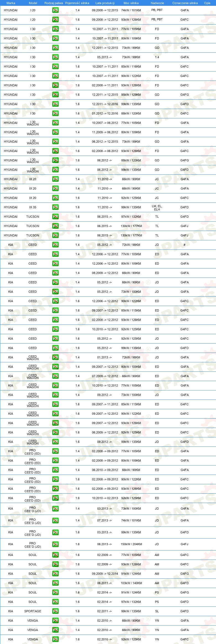Click the Moc silnika column header
Image resolution: width=216 pixels, height=644 pixels.
click(131, 3)
